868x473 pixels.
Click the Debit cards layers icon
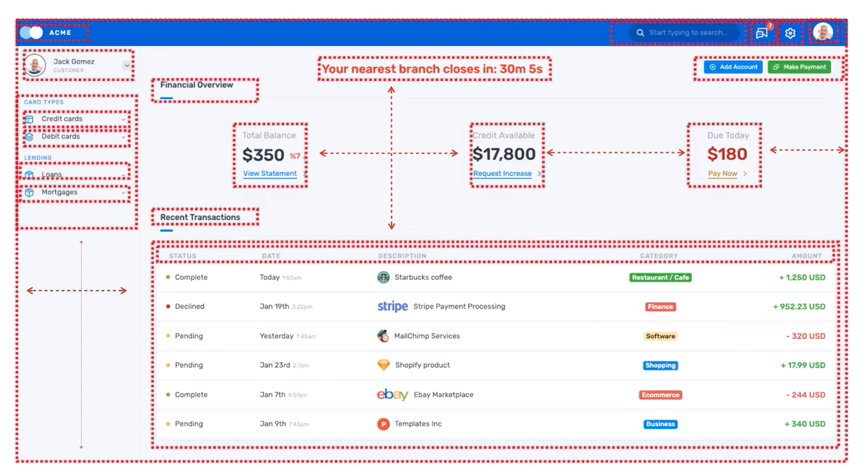pos(29,137)
